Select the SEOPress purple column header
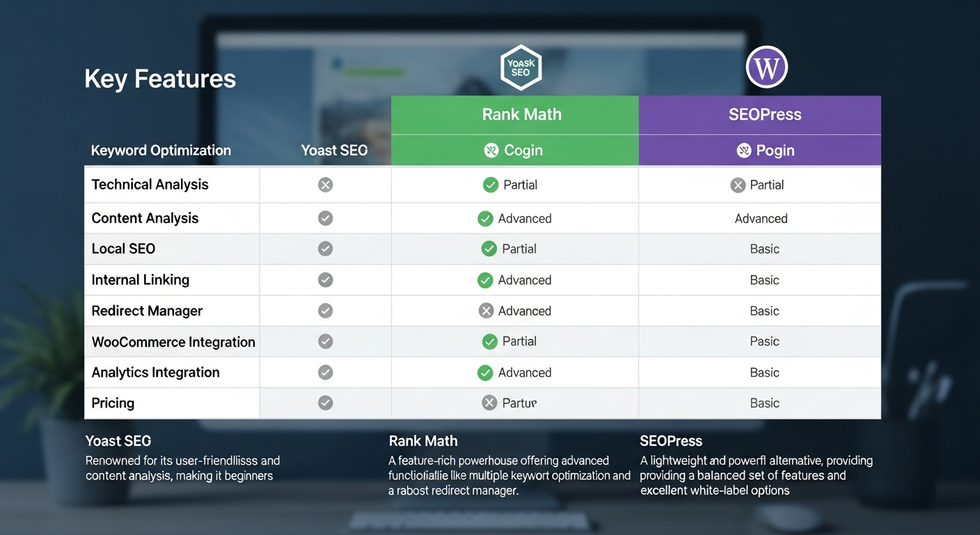 [760, 115]
